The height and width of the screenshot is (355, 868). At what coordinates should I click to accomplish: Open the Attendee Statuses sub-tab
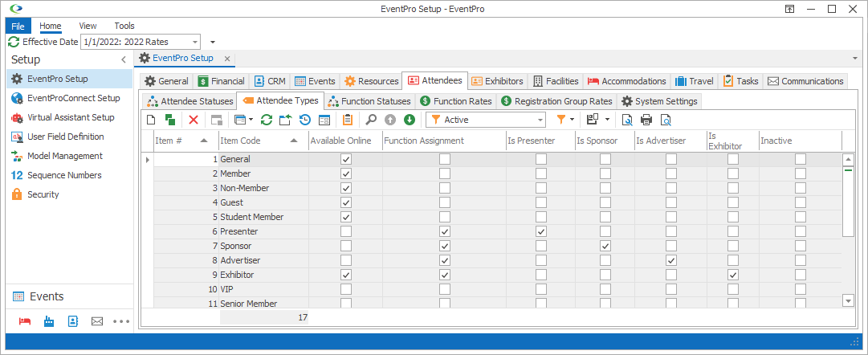(189, 101)
